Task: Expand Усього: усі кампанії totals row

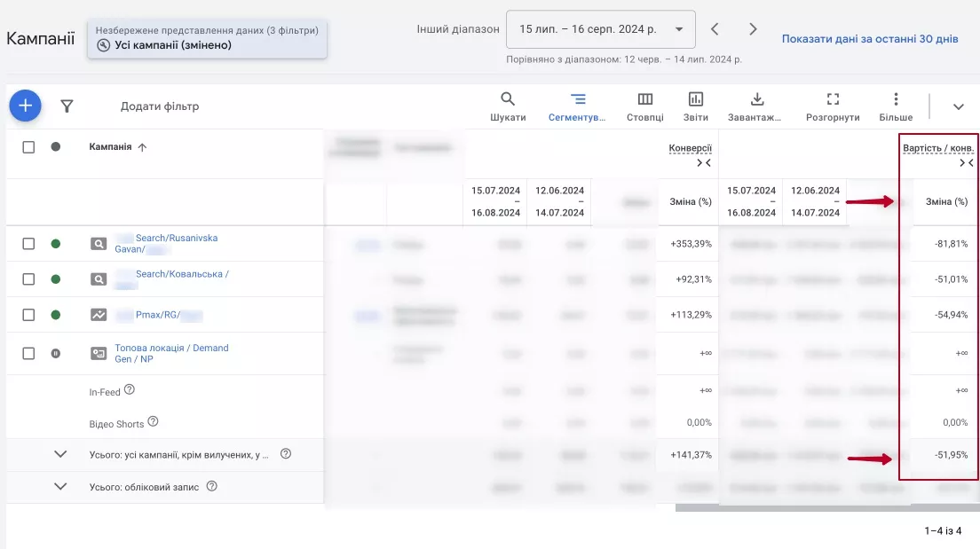Action: tap(60, 454)
